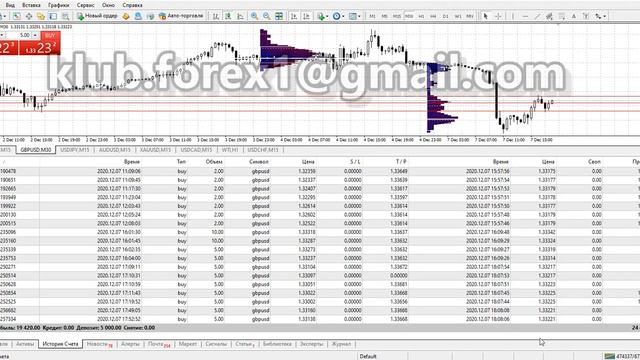Select the trendline drawing tool
Image resolution: width=640 pixels, height=360 pixels.
point(538,16)
